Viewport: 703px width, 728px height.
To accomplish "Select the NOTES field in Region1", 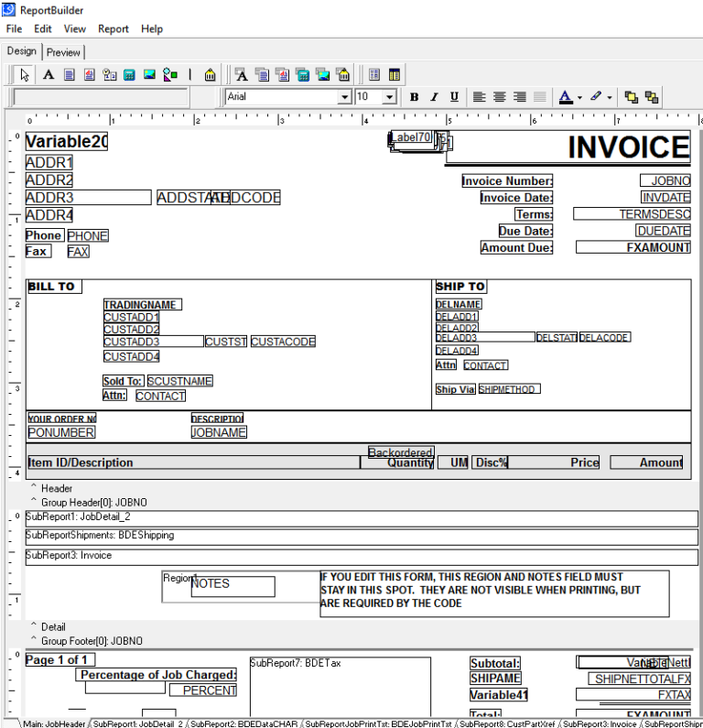I will pyautogui.click(x=233, y=586).
